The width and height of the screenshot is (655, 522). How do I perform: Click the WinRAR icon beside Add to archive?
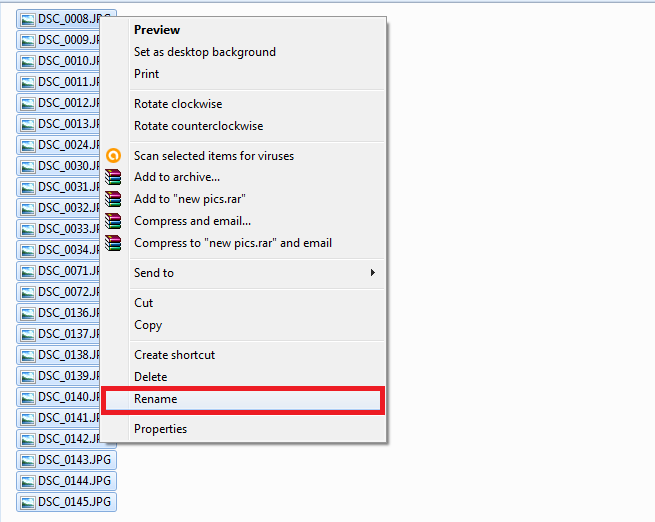114,178
